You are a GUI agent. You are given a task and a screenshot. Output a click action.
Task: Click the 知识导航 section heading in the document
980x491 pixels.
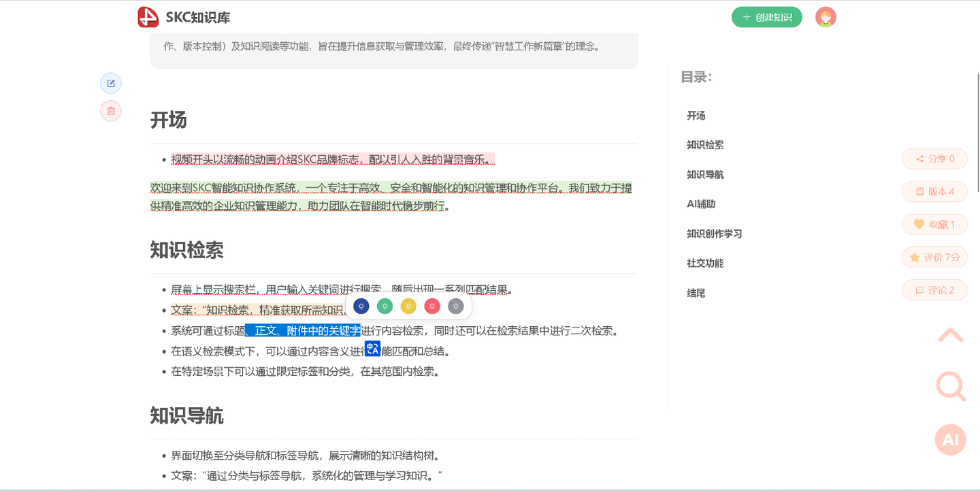pyautogui.click(x=186, y=415)
